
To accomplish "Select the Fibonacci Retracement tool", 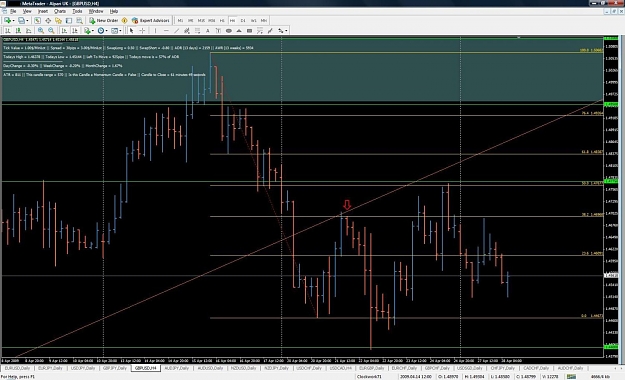I will (197, 30).
